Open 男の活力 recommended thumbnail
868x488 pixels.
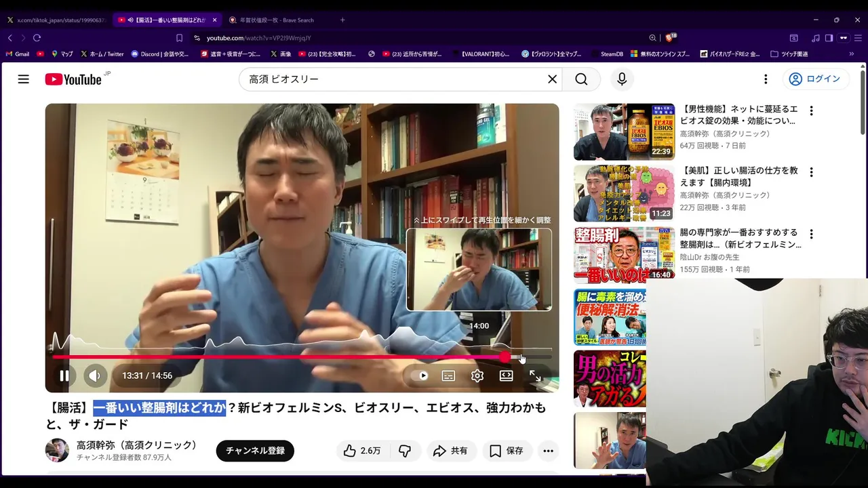pos(610,378)
